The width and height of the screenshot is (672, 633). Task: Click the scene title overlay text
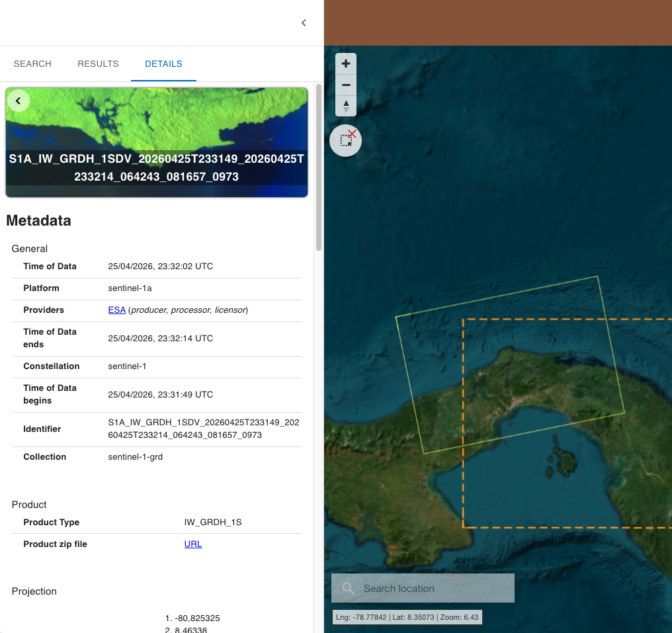[157, 167]
